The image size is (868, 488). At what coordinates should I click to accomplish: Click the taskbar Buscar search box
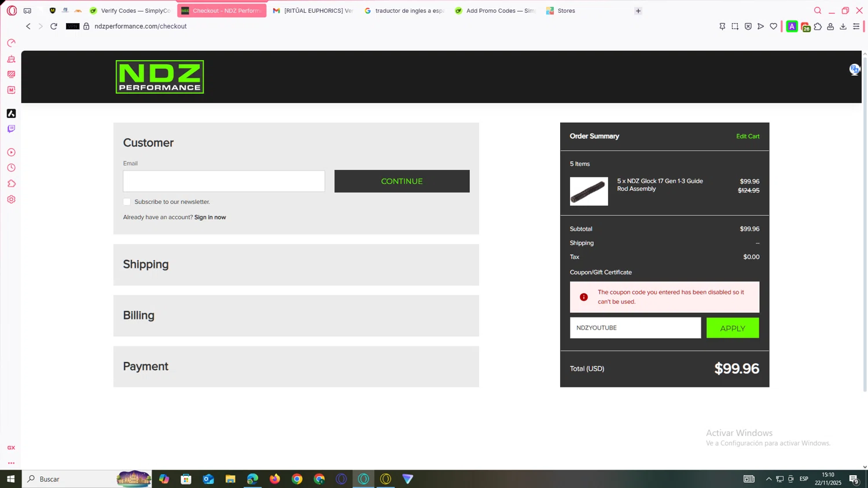(87, 479)
